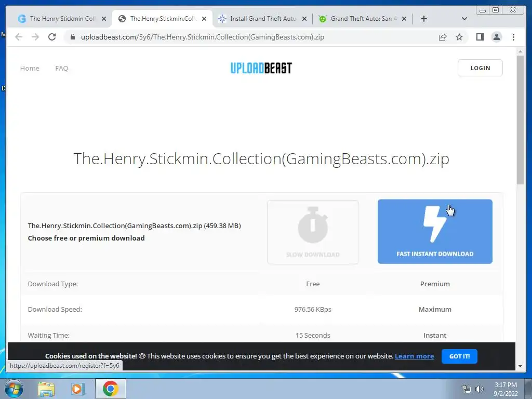Click scrollbar up arrow
This screenshot has width=532, height=399.
(520, 51)
